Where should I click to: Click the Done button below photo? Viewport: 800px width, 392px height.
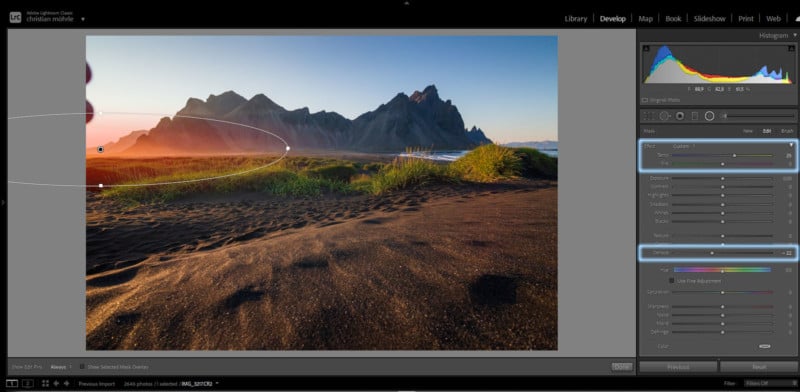coord(622,366)
